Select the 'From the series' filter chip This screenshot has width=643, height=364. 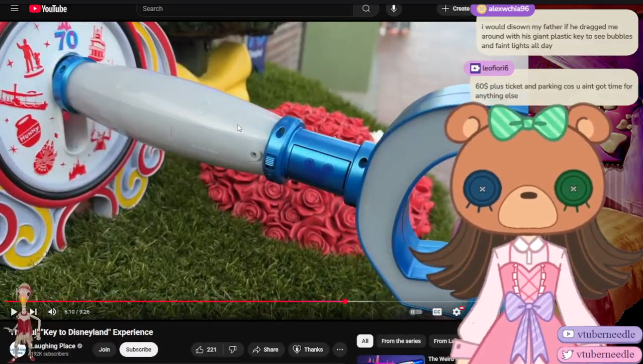pyautogui.click(x=401, y=341)
